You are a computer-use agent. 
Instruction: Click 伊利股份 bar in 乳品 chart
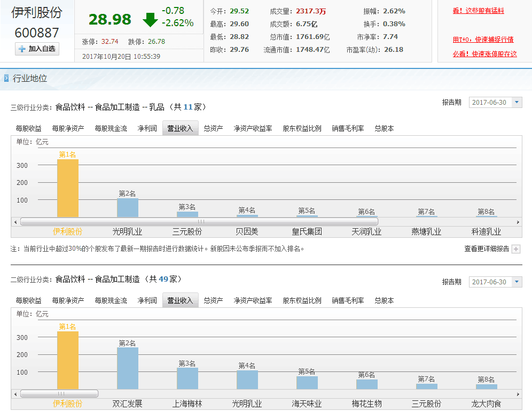click(x=68, y=188)
